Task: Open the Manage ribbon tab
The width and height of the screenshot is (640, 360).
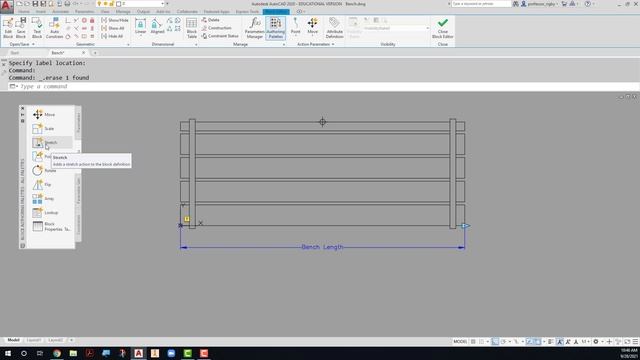Action: coord(123,12)
